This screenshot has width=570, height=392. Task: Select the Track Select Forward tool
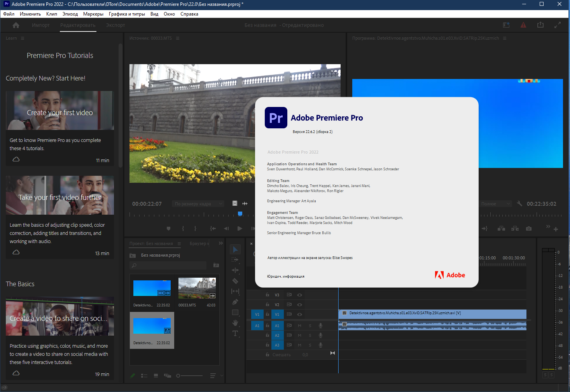pos(235,260)
